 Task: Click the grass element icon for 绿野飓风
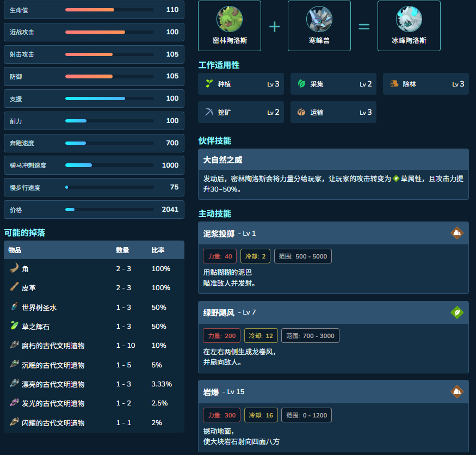tap(457, 312)
